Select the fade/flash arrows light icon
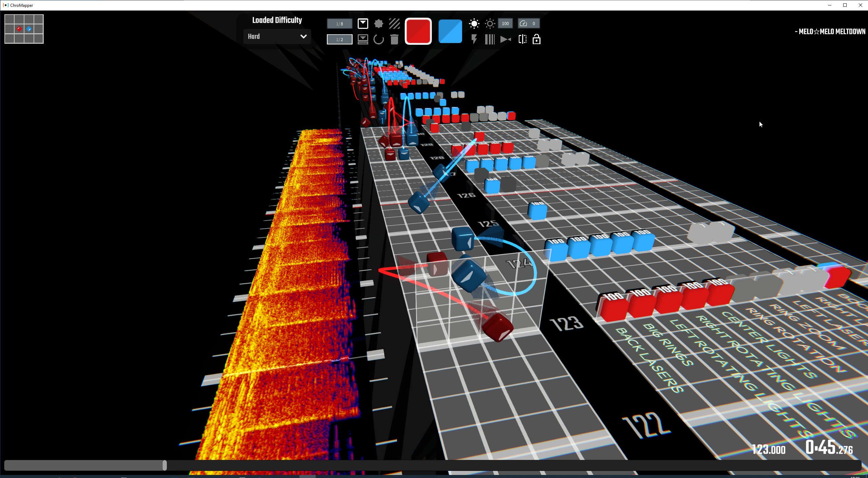The height and width of the screenshot is (478, 868). (506, 39)
